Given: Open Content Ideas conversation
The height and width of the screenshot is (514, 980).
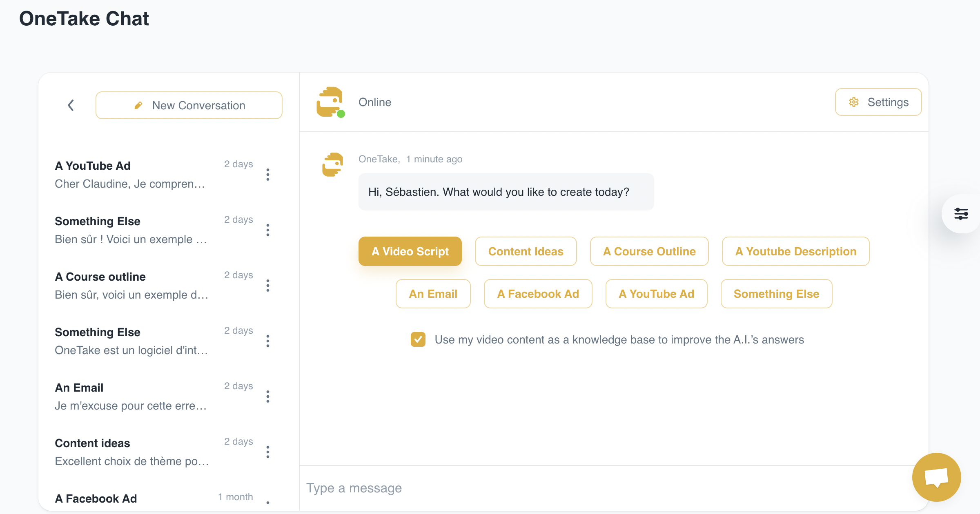Looking at the screenshot, I should click(x=129, y=452).
